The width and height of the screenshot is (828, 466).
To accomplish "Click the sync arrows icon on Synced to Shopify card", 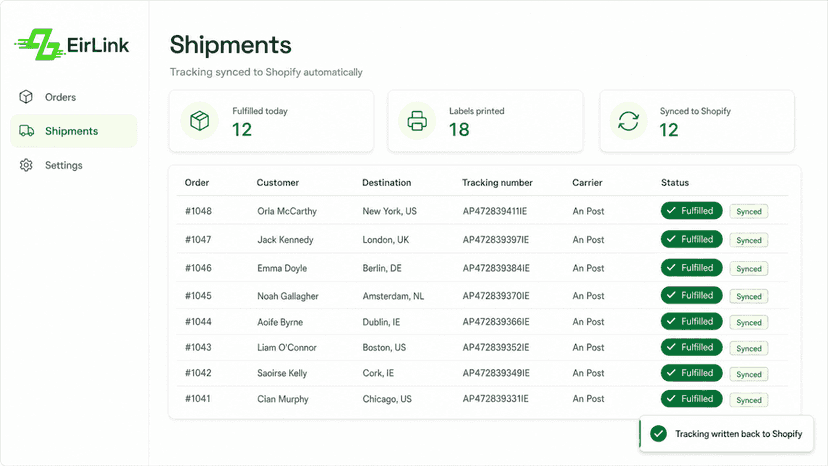I will 628,121.
